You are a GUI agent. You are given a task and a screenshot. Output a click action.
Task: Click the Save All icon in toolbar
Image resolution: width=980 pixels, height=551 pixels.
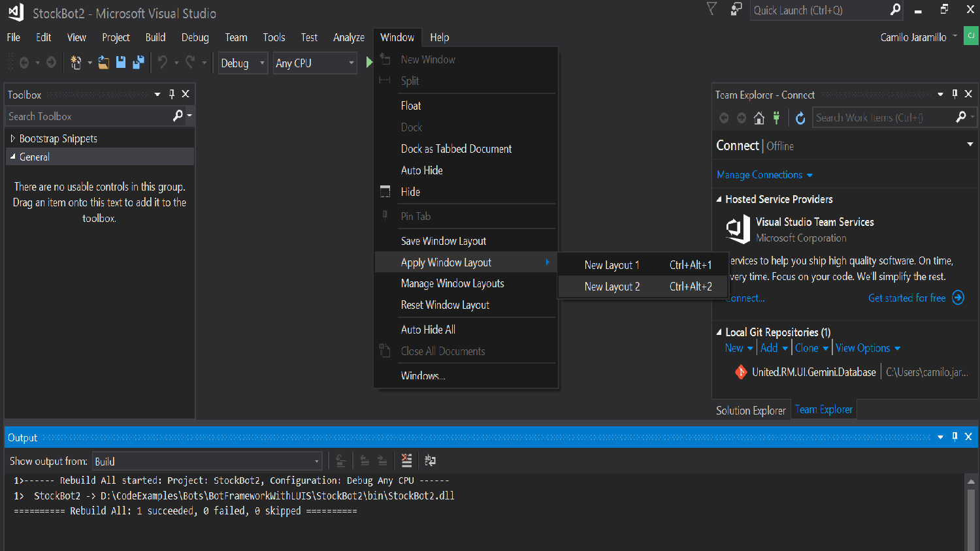[139, 63]
